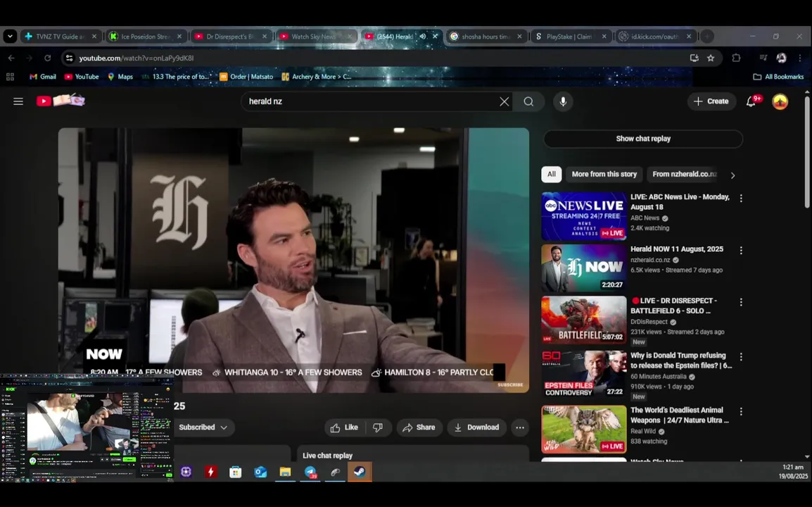Open 'Why is Donald Trump refusing' video title

tap(681, 361)
